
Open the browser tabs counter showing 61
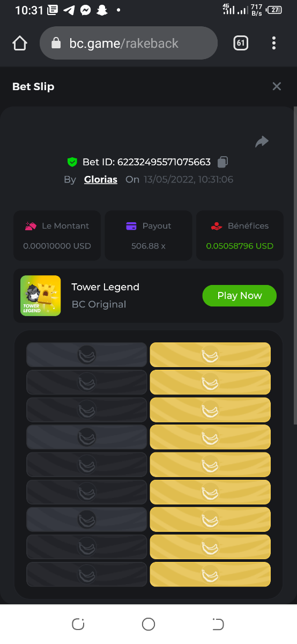point(241,43)
